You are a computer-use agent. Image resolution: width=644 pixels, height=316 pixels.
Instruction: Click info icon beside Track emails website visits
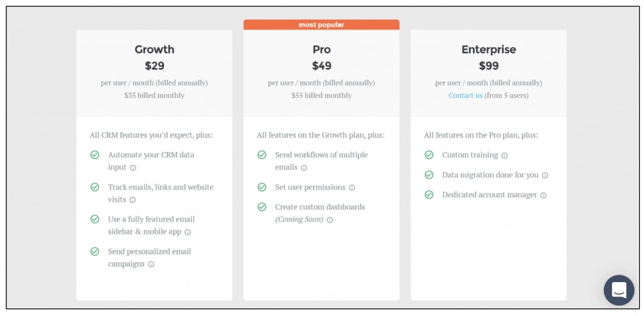133,200
